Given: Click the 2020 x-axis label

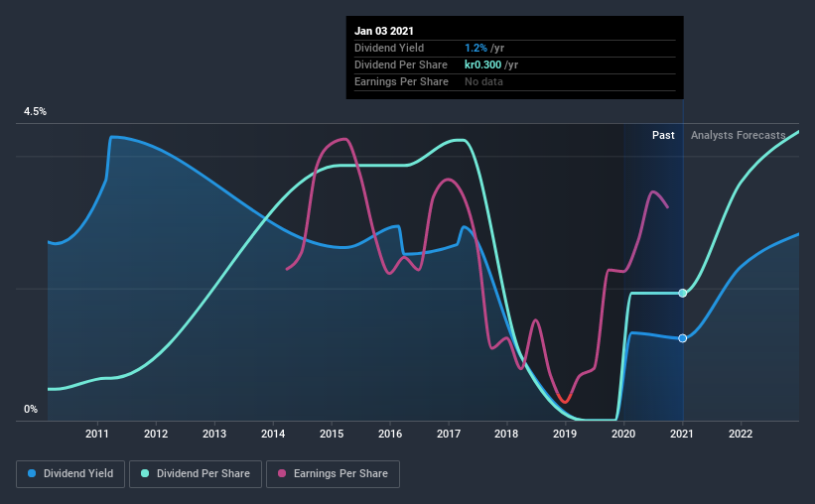Looking at the screenshot, I should [623, 434].
